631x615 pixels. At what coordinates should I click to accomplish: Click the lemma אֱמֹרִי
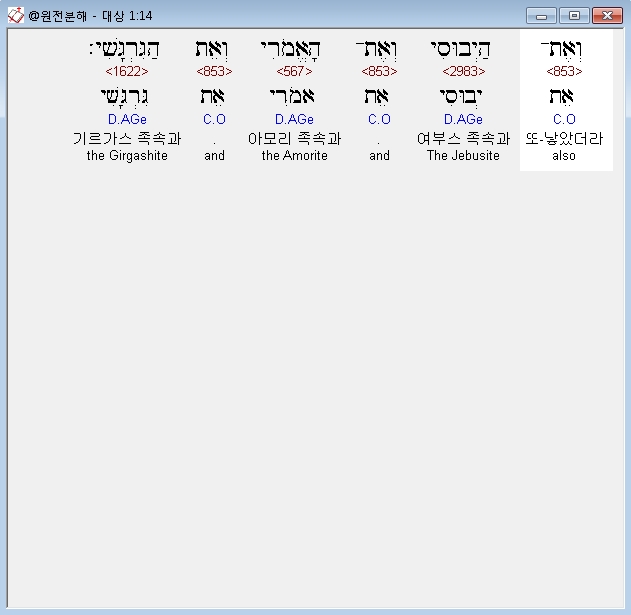pyautogui.click(x=292, y=97)
